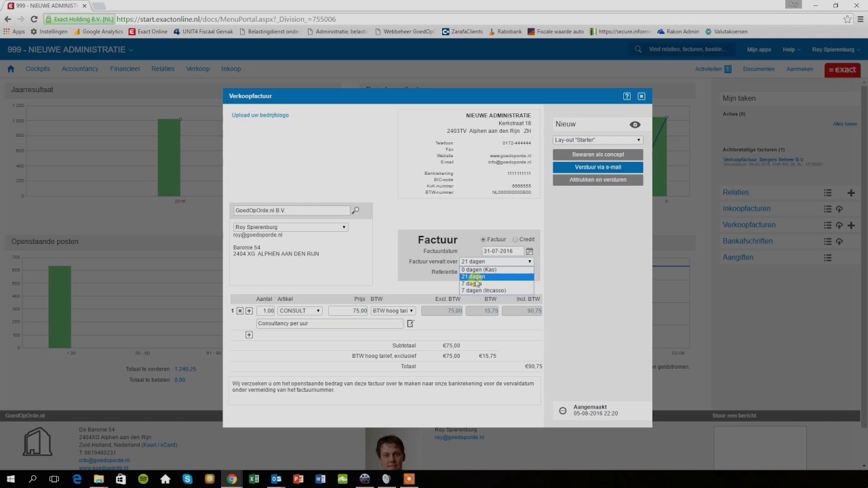Screen dimensions: 868x488
Task: Open the list icon for Aangiften
Action: (828, 258)
